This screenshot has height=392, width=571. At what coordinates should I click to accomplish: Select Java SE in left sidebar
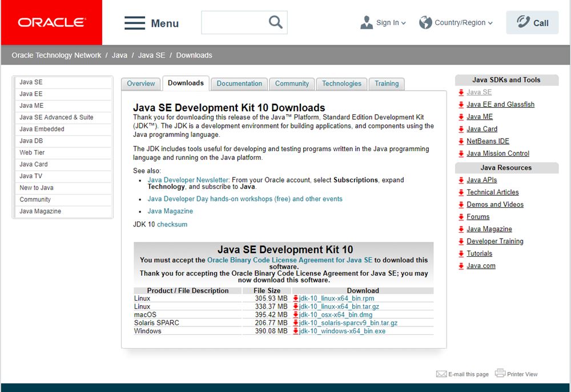click(x=63, y=82)
